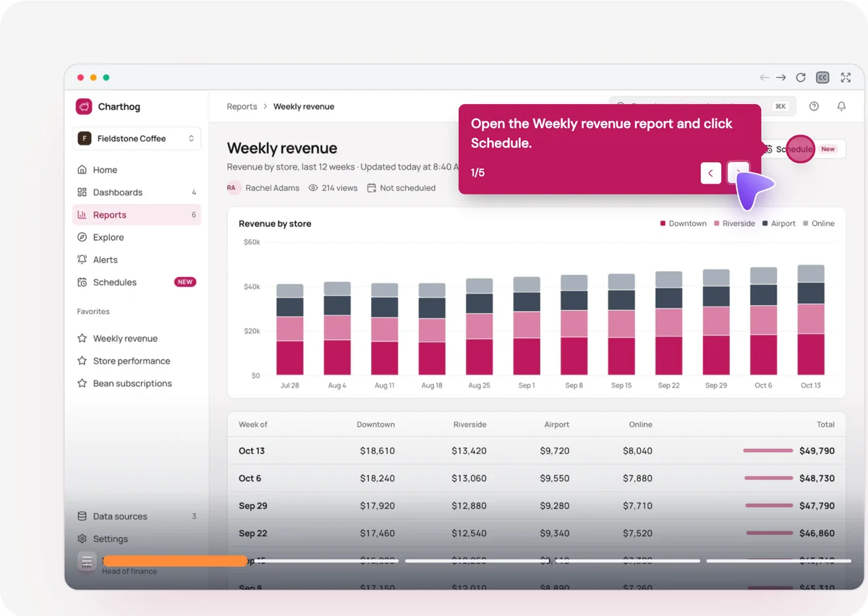
Task: Go to Dashboards in sidebar
Action: tap(137, 192)
